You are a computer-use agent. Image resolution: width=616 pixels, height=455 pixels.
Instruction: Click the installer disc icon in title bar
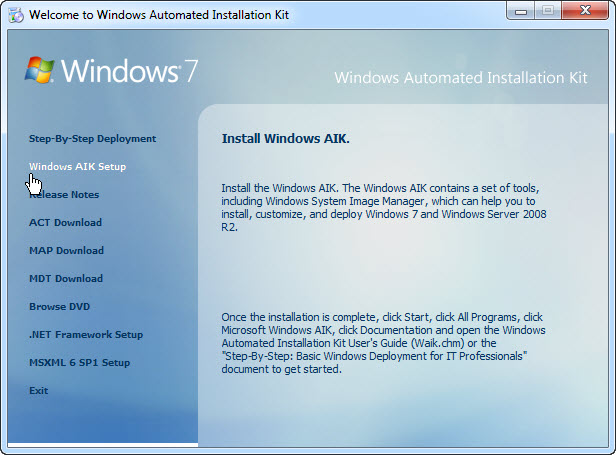[x=16, y=15]
